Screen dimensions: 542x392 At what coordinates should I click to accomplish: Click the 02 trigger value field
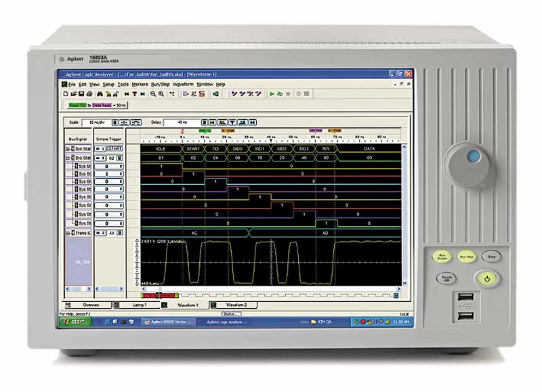111,158
